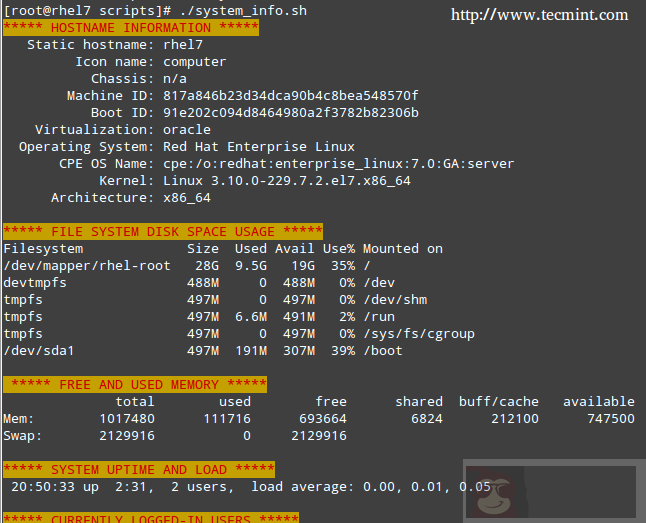Click the Swap row label
This screenshot has height=523, width=646.
[23, 436]
